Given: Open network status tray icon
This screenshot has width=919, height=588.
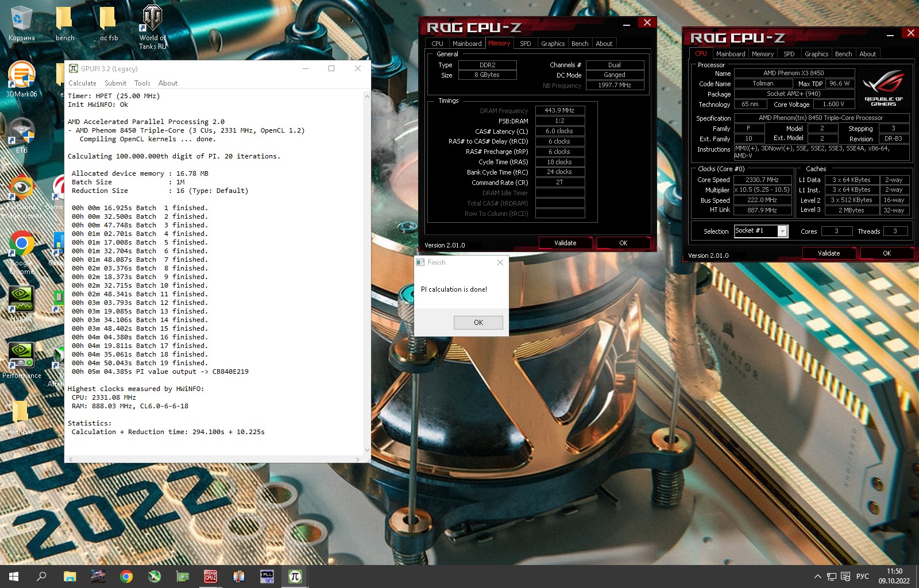Looking at the screenshot, I should coord(831,577).
